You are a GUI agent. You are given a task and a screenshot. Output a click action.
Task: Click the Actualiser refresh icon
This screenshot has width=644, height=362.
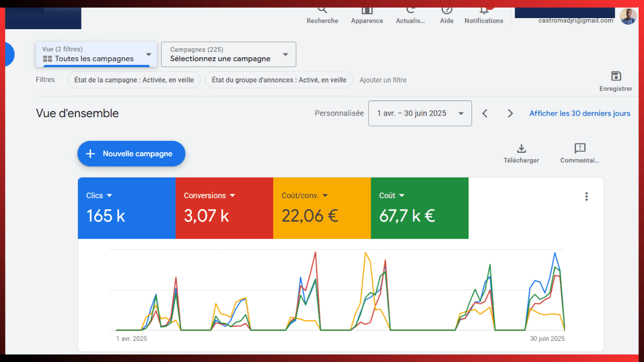[411, 10]
